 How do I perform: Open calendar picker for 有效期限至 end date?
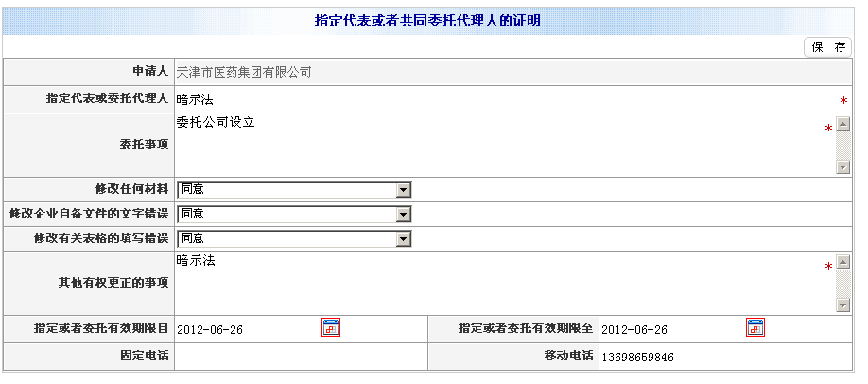click(755, 328)
